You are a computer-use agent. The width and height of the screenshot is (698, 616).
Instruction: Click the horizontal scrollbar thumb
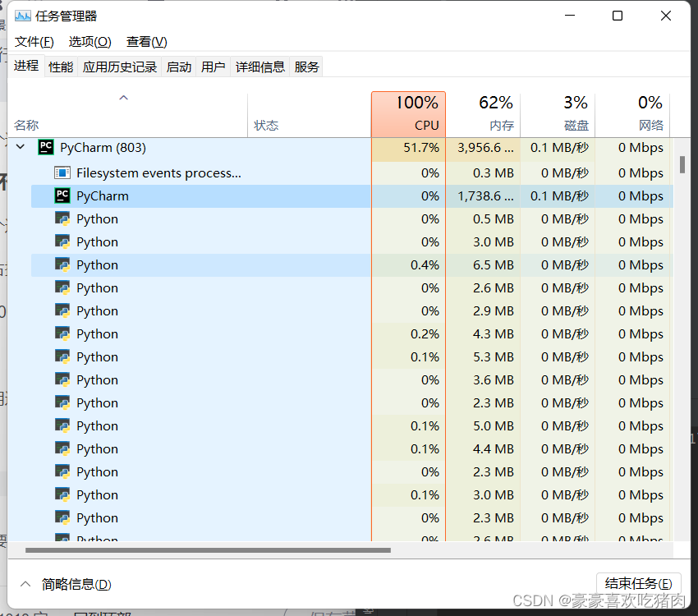pos(208,550)
